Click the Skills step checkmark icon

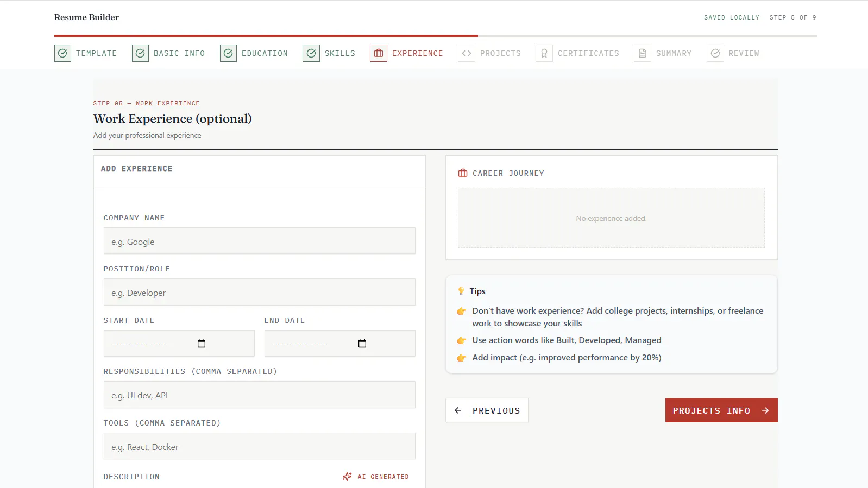[311, 53]
